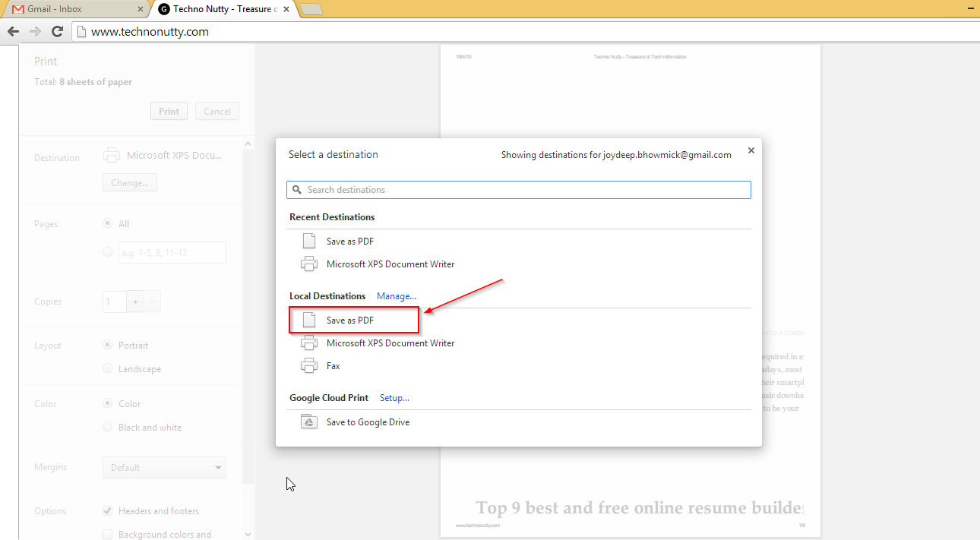Click the Change... destination button

pyautogui.click(x=130, y=183)
